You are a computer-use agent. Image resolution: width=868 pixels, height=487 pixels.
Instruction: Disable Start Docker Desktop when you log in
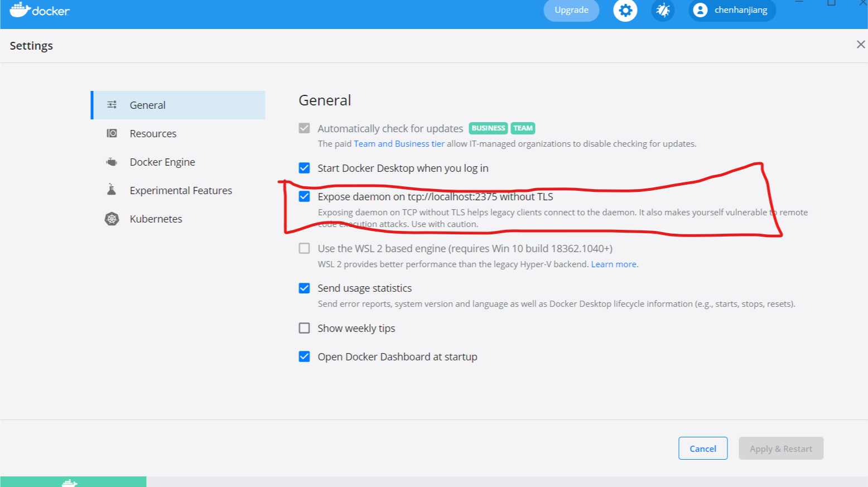click(304, 167)
